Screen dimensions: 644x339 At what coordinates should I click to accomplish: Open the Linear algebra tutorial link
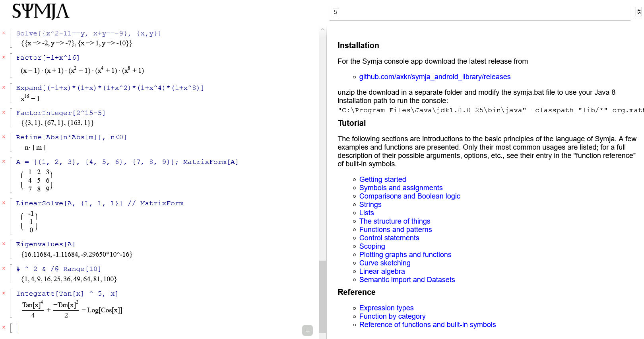click(x=382, y=271)
